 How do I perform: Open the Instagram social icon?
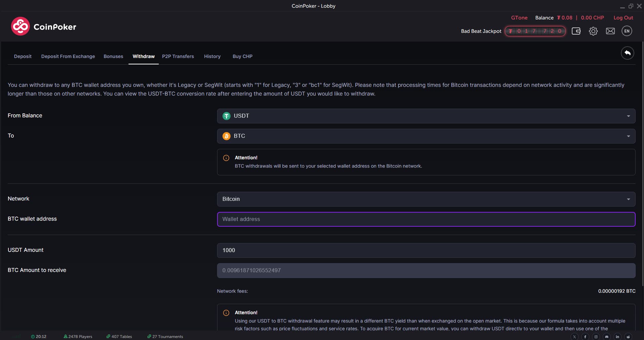[596, 337]
